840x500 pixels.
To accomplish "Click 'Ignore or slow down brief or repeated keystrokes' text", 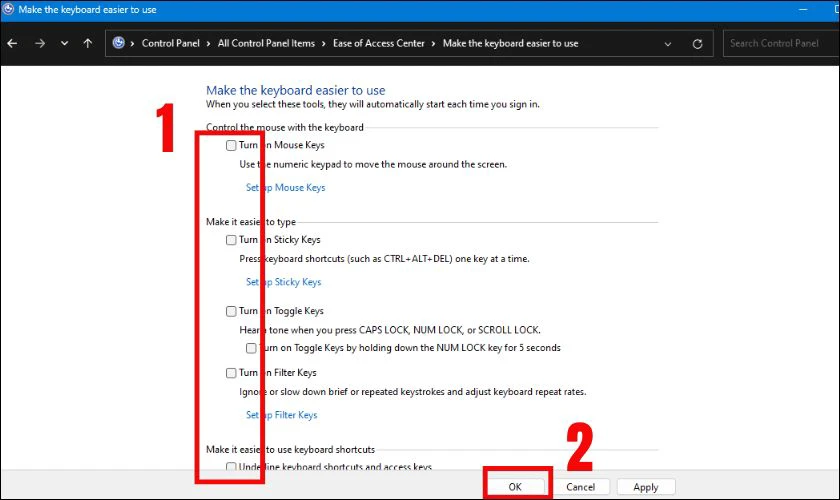I will tap(412, 392).
